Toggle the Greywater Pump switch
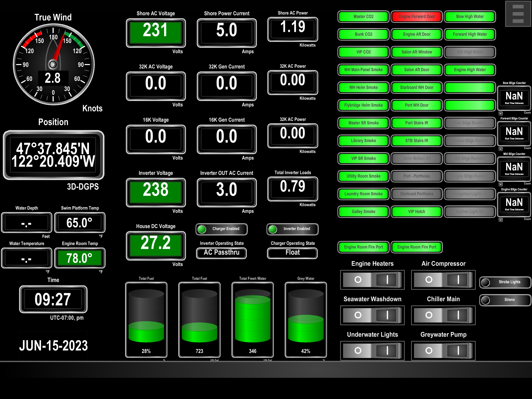This screenshot has width=532, height=399. click(443, 350)
